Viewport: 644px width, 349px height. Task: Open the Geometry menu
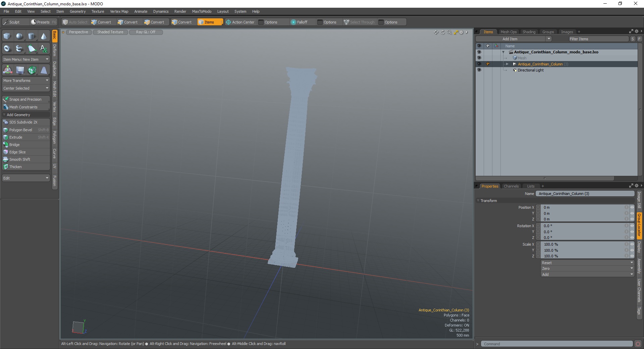point(77,11)
